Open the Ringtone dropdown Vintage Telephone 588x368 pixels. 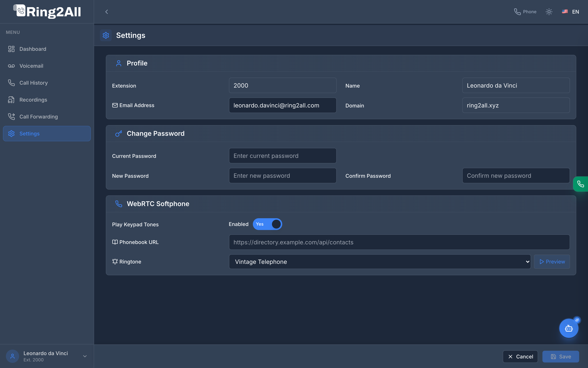pos(380,262)
